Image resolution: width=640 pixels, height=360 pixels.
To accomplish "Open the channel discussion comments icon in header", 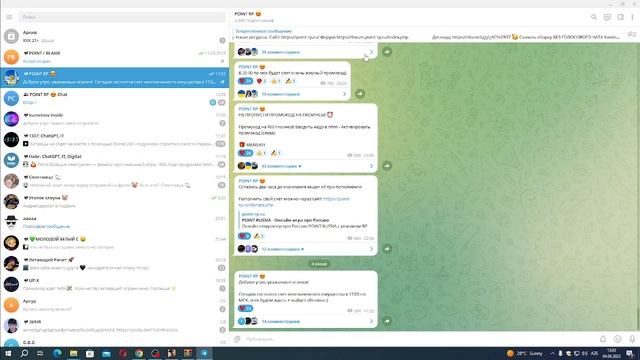I will (x=607, y=17).
